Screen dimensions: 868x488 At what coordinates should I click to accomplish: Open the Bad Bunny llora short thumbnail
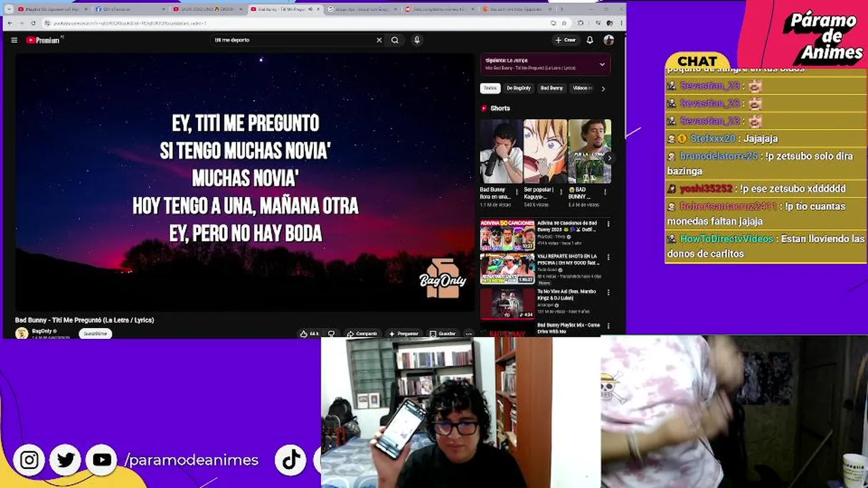[x=501, y=152]
